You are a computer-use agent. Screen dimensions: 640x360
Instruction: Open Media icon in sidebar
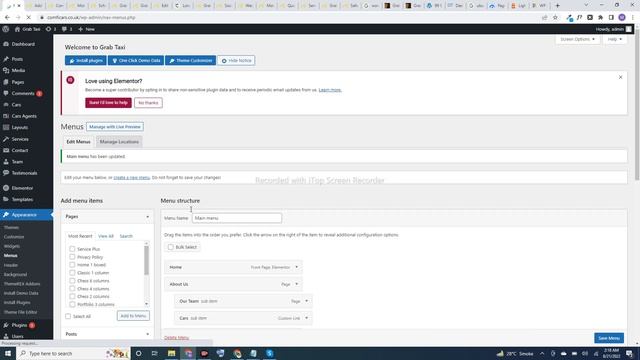[6, 71]
